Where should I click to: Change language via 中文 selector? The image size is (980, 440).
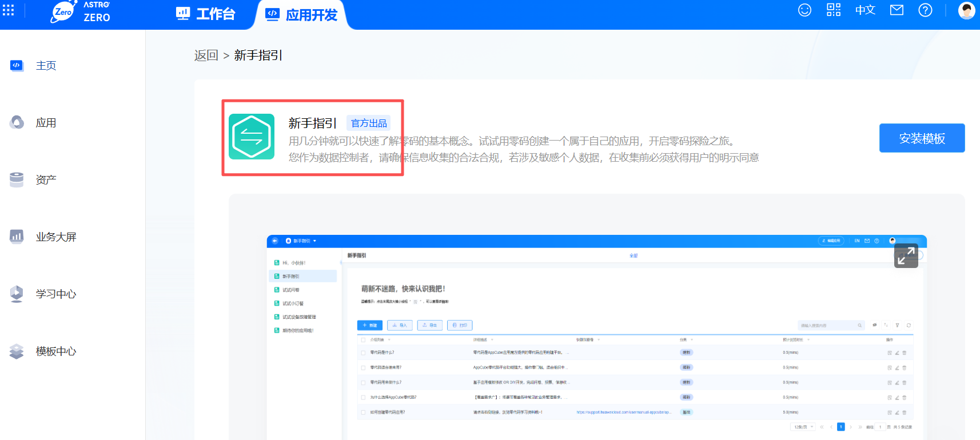tap(865, 10)
